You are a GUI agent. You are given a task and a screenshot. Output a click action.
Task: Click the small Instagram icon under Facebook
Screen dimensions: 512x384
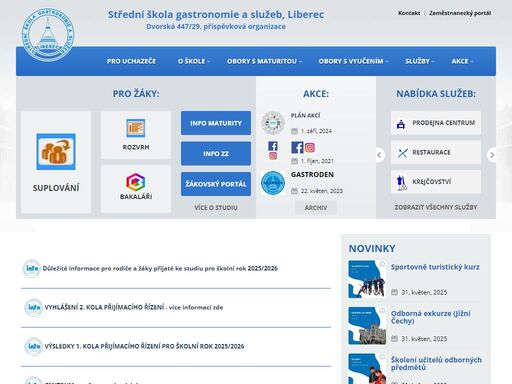point(273,156)
